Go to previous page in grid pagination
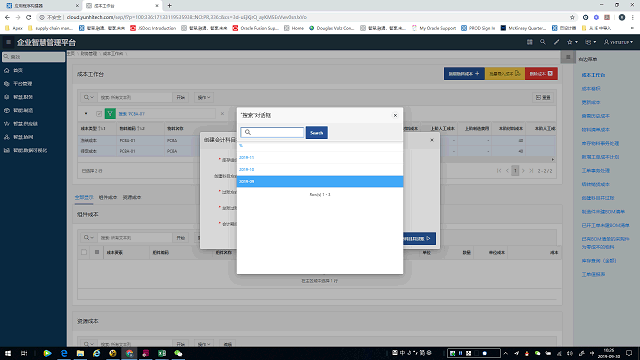The height and width of the screenshot is (360, 640). coord(507,171)
